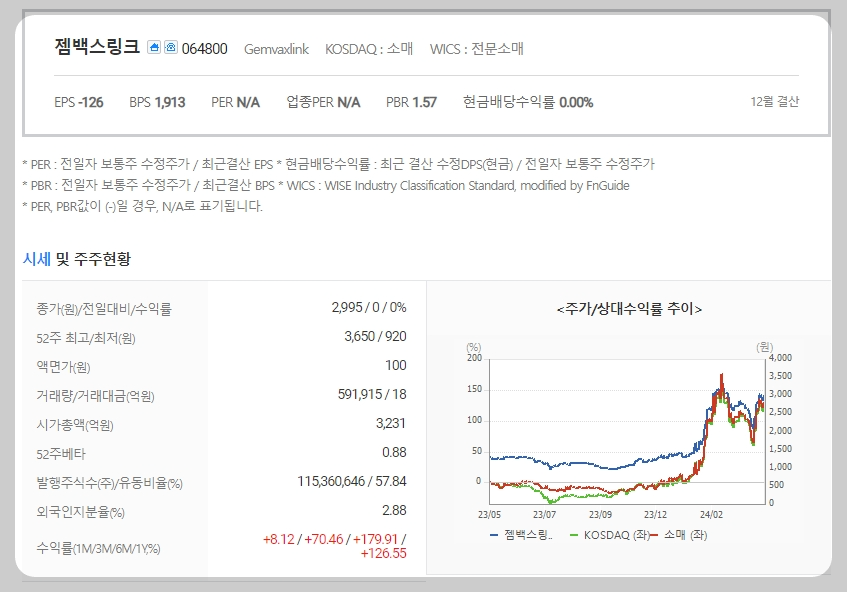
Task: Click the beta value 0.88
Action: tap(394, 453)
